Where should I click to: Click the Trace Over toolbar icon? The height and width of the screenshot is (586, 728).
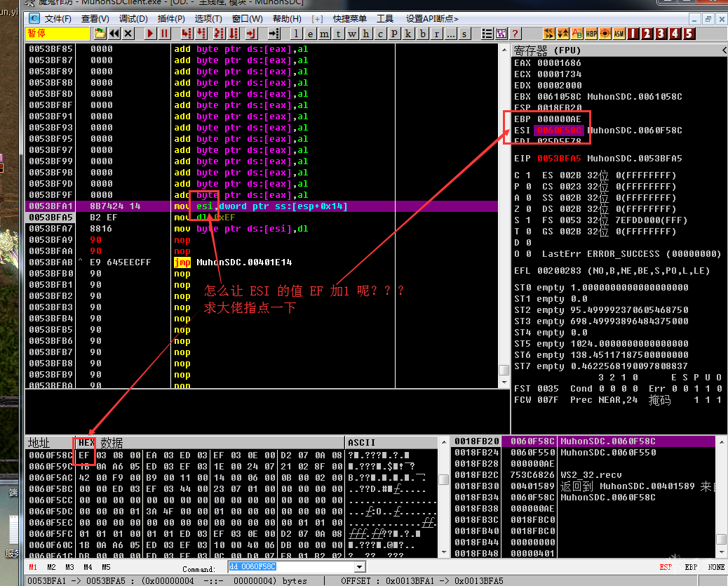click(233, 34)
